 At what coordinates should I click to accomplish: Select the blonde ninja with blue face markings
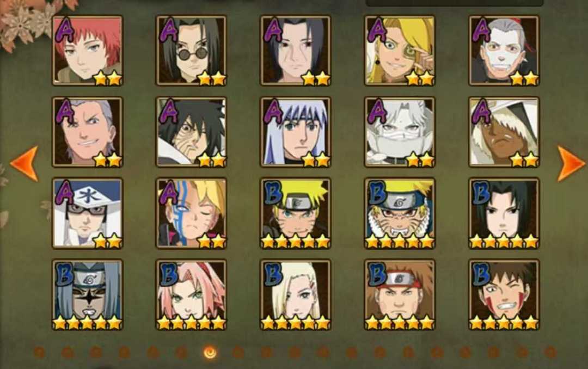(191, 213)
